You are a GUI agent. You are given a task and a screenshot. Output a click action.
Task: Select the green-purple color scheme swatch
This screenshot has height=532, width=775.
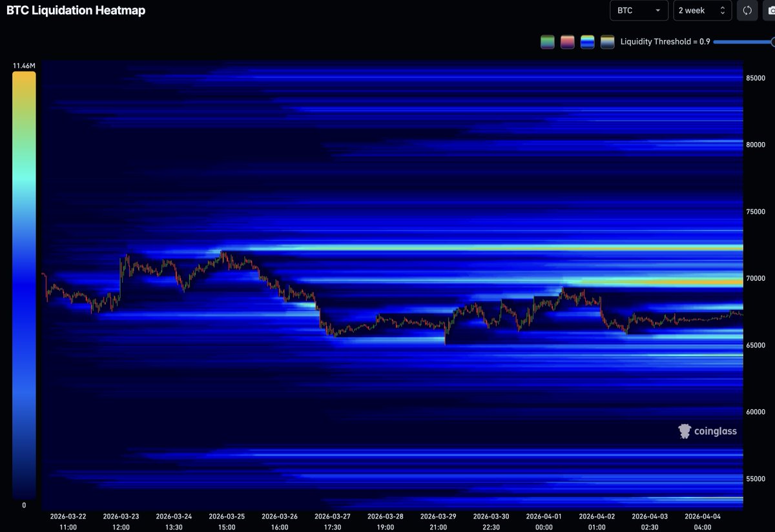click(x=548, y=42)
